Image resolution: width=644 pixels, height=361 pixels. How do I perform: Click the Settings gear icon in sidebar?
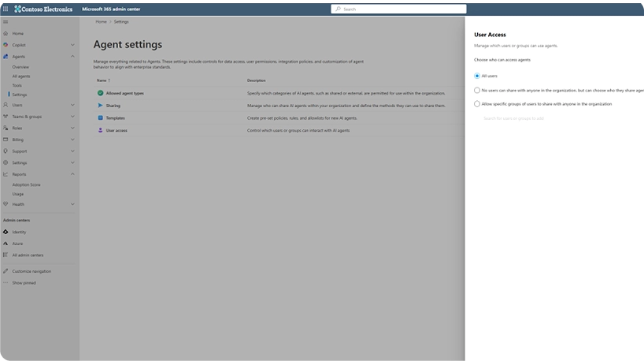click(6, 162)
